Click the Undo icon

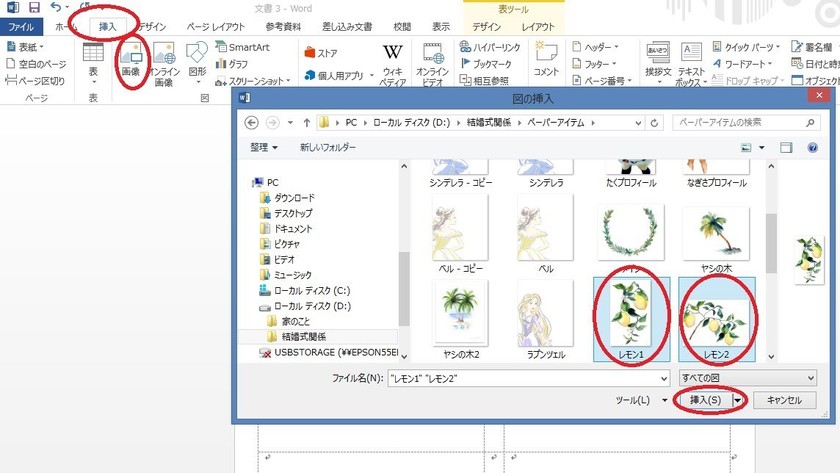[x=56, y=7]
